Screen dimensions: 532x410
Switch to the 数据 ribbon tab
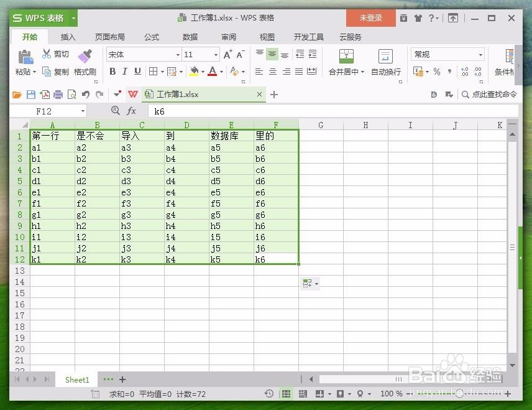coord(190,37)
